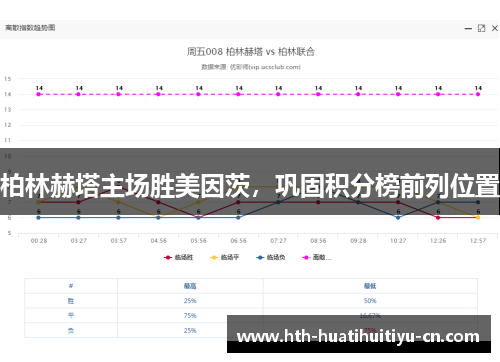Select the blue data point at 03:57
The width and height of the screenshot is (500, 362).
tap(118, 218)
